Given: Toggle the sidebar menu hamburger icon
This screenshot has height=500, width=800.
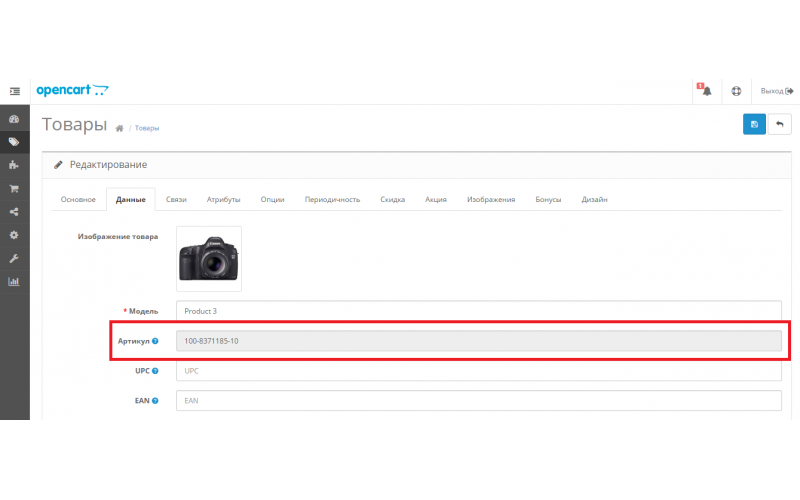Looking at the screenshot, I should (15, 91).
